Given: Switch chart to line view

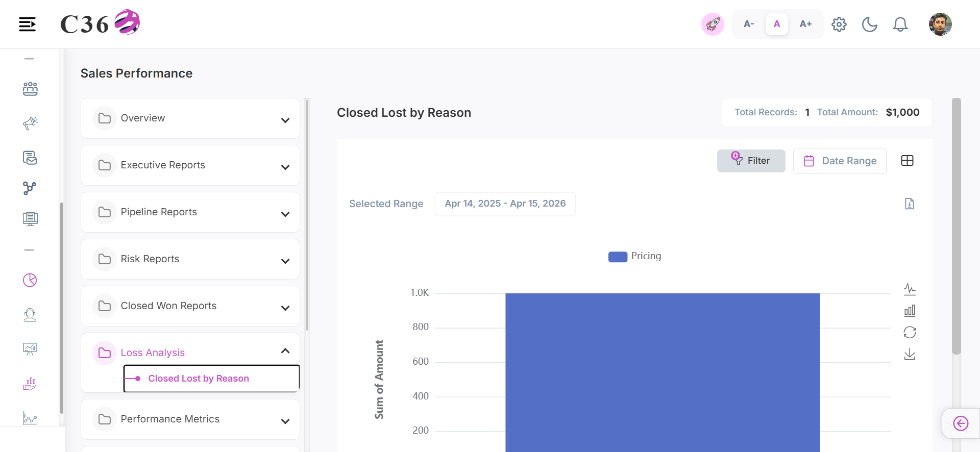Looking at the screenshot, I should click(x=910, y=289).
